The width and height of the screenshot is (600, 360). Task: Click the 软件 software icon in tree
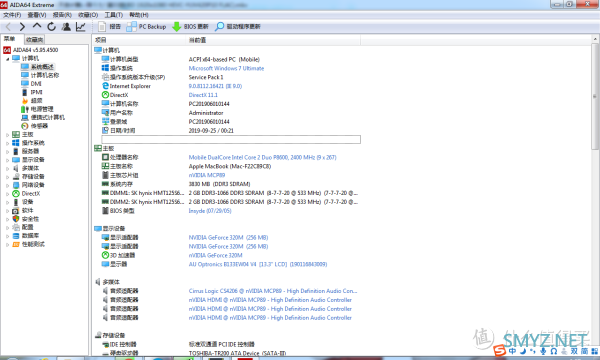[x=16, y=210]
